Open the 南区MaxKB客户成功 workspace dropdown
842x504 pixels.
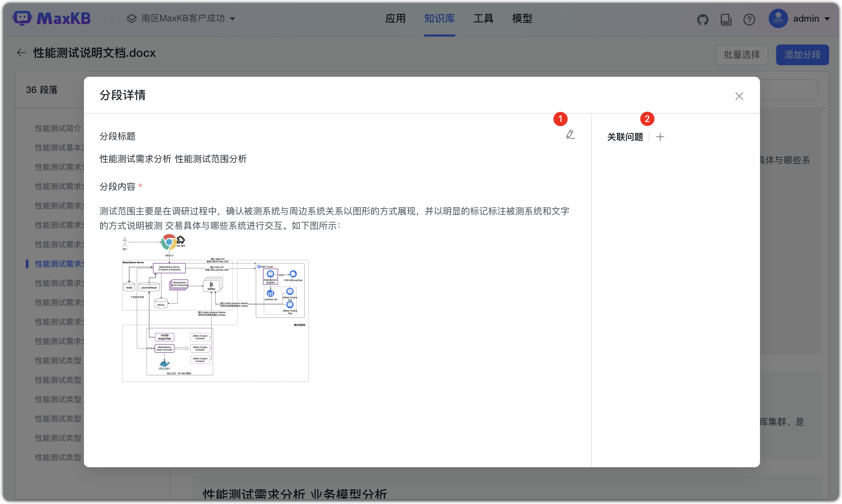[x=181, y=18]
